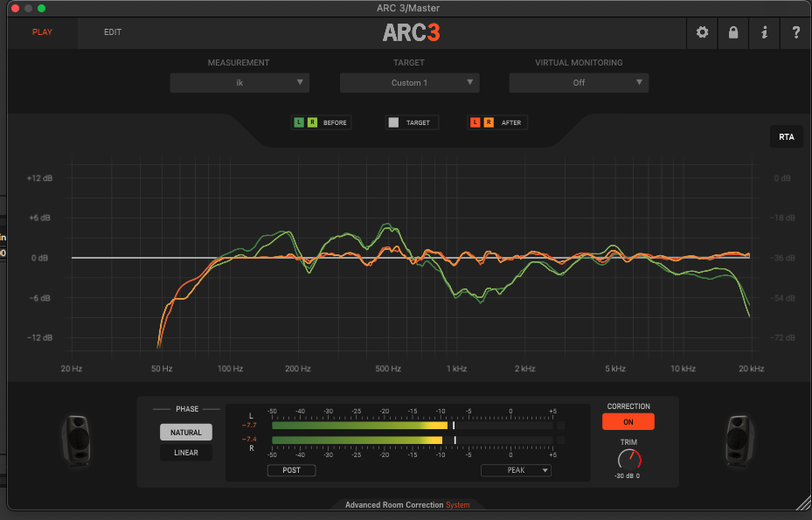This screenshot has width=812, height=520.
Task: Click the ARC3 logo
Action: click(411, 32)
